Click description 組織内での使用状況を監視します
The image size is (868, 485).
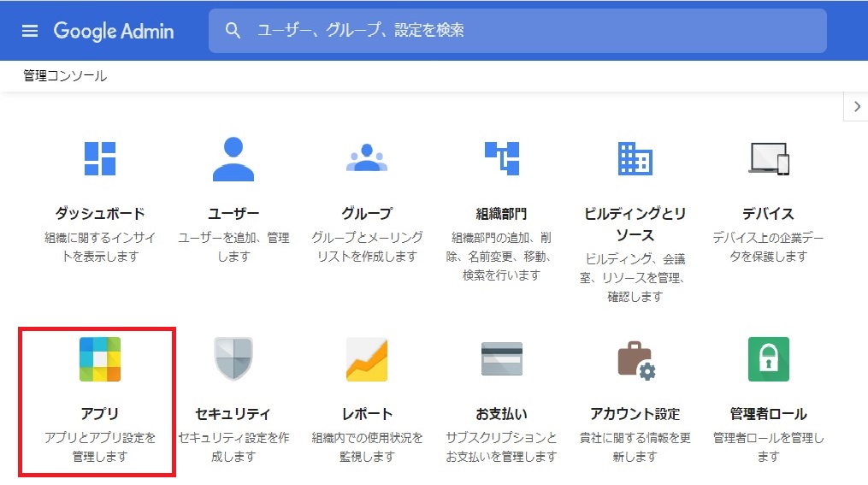click(367, 447)
